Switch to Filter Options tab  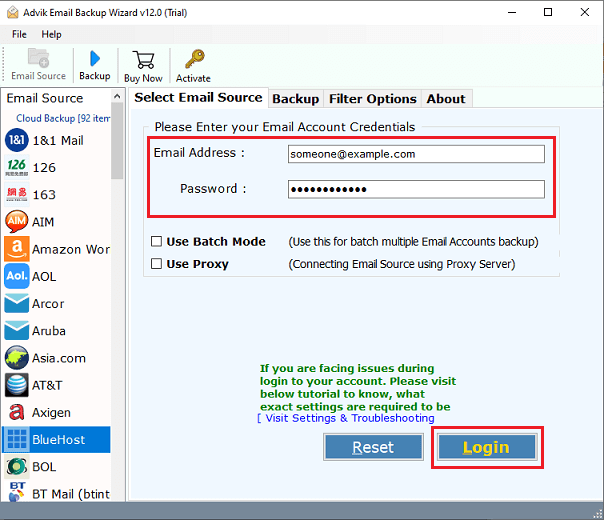coord(372,99)
